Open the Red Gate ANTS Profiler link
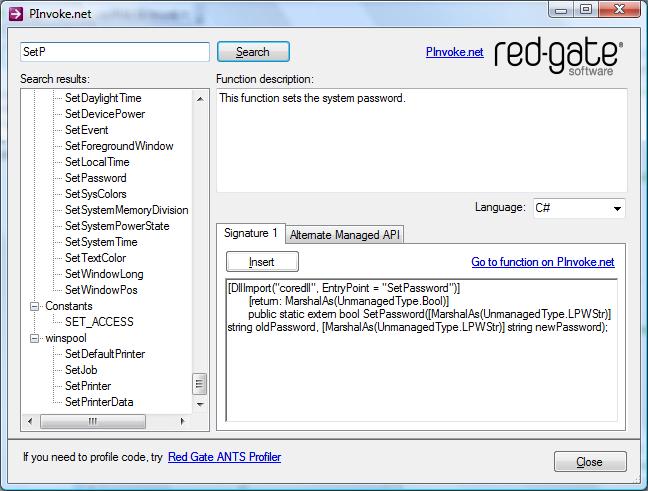 click(x=224, y=457)
